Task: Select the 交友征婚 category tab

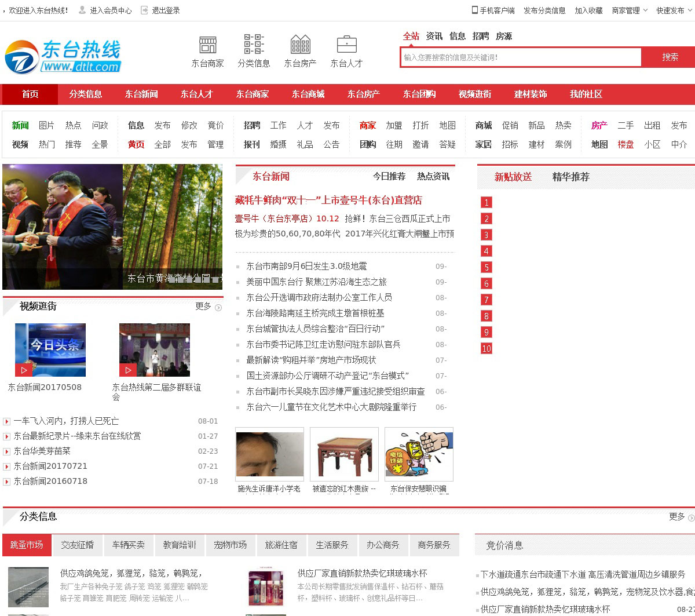Action: click(x=78, y=545)
